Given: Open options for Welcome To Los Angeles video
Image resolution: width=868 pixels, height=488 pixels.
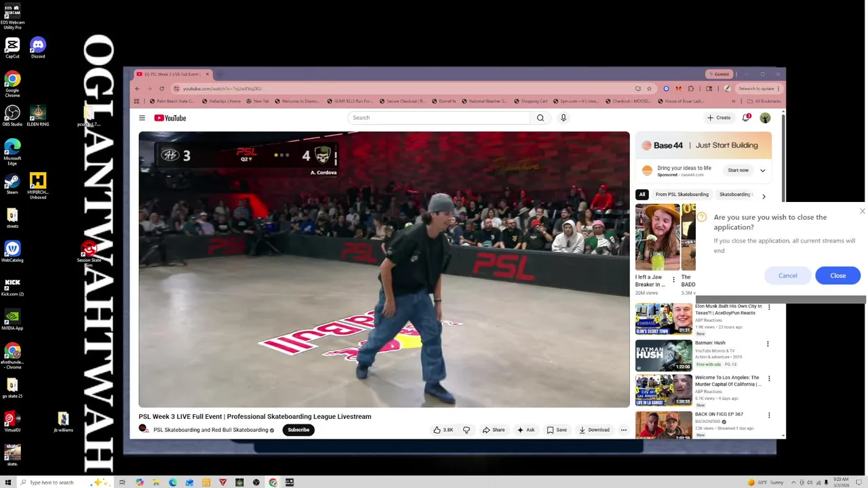Looking at the screenshot, I should click(x=768, y=379).
